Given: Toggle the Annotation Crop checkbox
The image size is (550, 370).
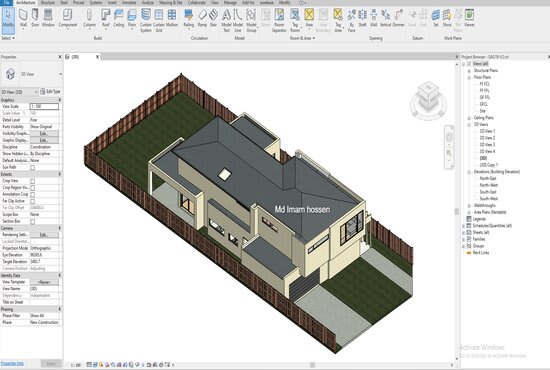Looking at the screenshot, I should pyautogui.click(x=33, y=195).
